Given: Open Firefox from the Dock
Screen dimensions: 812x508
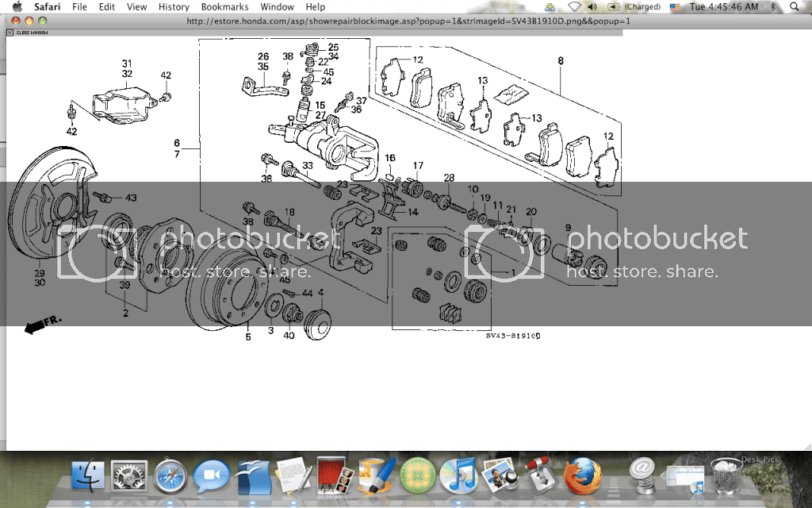Looking at the screenshot, I should [582, 476].
